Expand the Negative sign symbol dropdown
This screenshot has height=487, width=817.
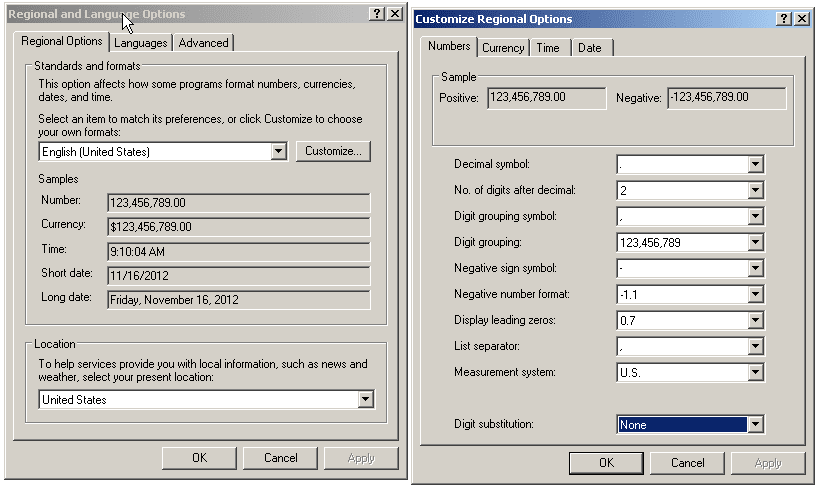point(755,269)
